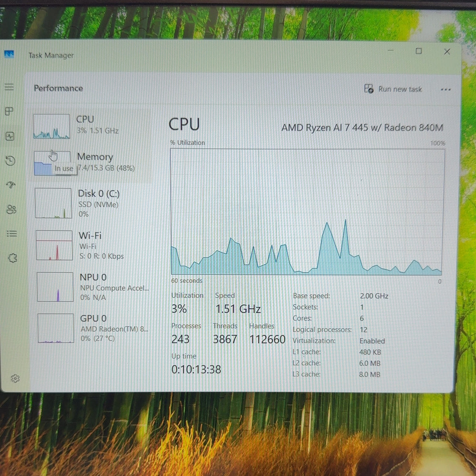Click the Base speed 2.00 GHz value

point(374,296)
